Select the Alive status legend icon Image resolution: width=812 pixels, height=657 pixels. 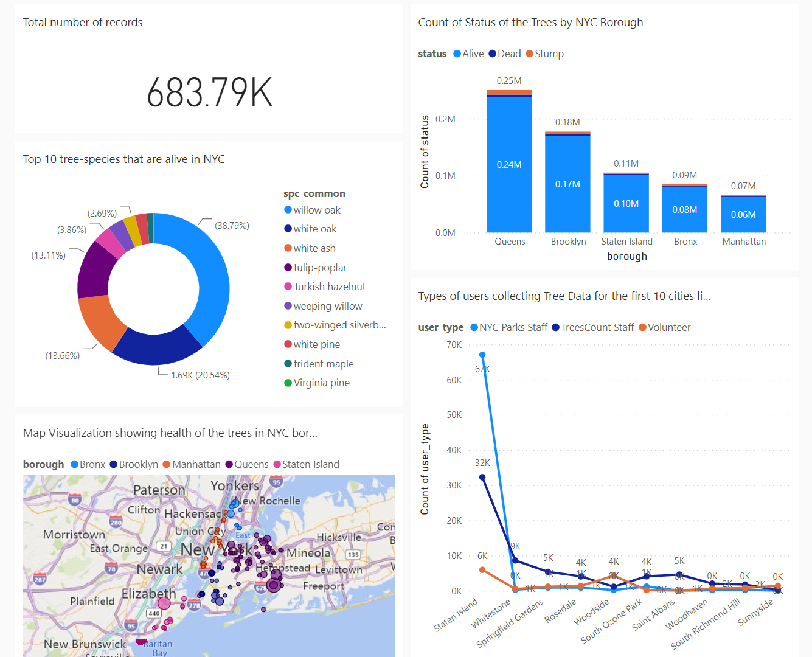(459, 54)
